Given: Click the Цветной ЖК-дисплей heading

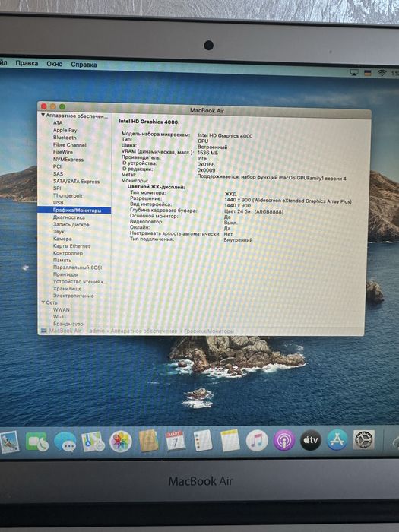Looking at the screenshot, I should tap(156, 187).
